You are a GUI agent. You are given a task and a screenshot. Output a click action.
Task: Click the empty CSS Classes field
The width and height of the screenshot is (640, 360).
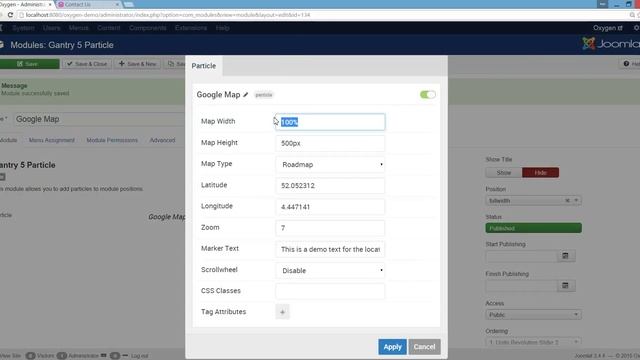[x=330, y=291]
